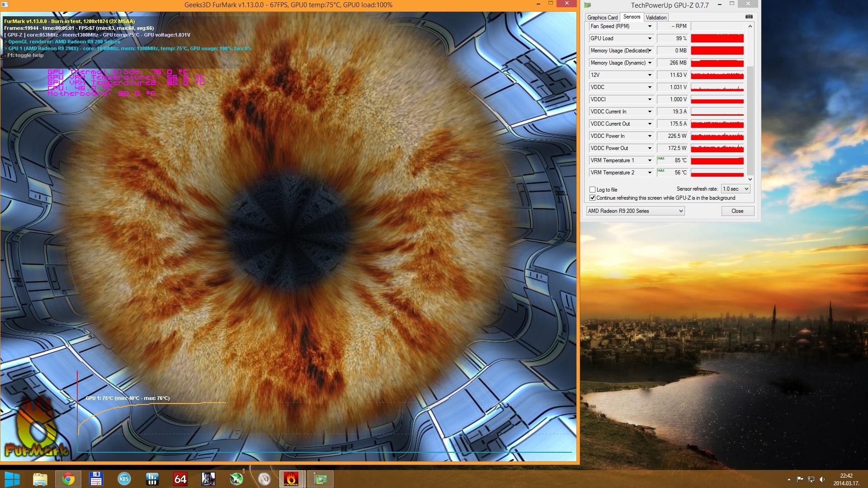Switch to the Graphics Card tab

tap(602, 18)
